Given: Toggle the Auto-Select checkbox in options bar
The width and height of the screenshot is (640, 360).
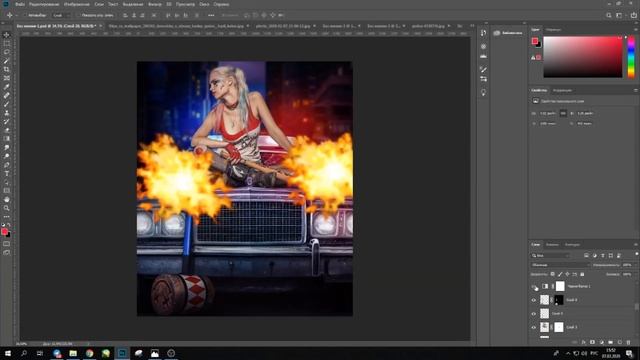Looking at the screenshot, I should [25, 15].
